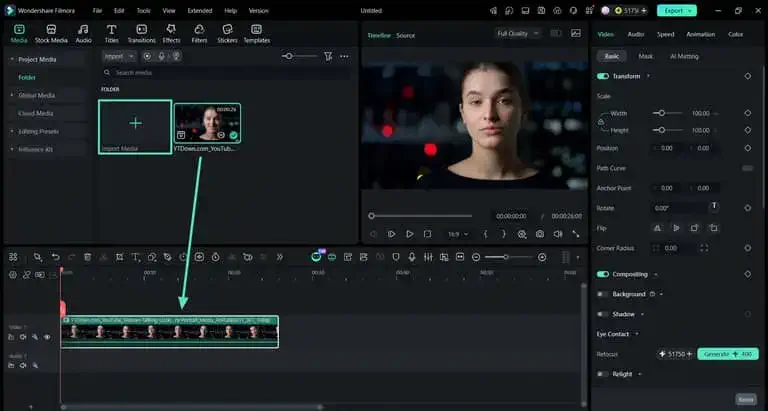Viewport: 768px width, 411px height.
Task: Add keyframe diamond for Rotate
Action: pyautogui.click(x=747, y=208)
